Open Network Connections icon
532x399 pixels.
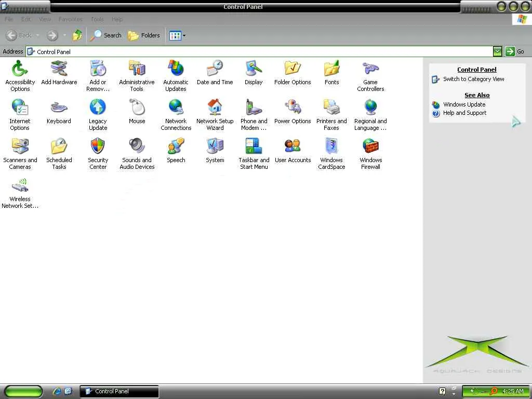[x=176, y=115]
